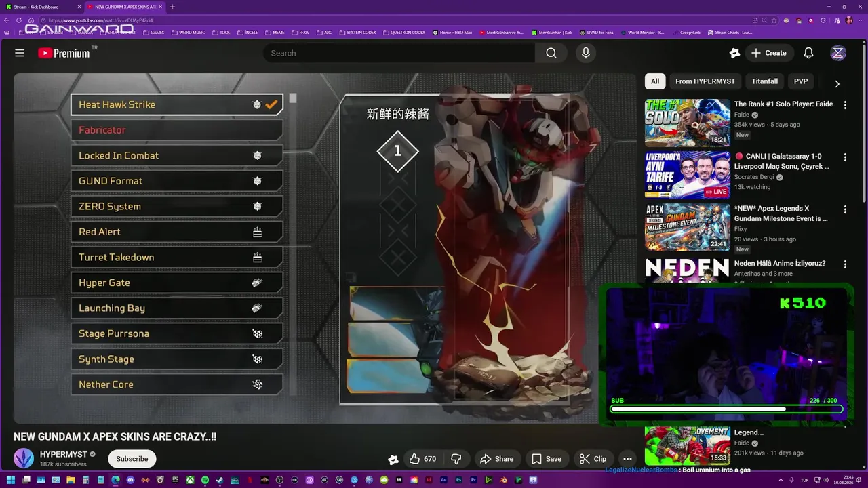
Task: Dislike the video with thumbs down
Action: coord(456,459)
